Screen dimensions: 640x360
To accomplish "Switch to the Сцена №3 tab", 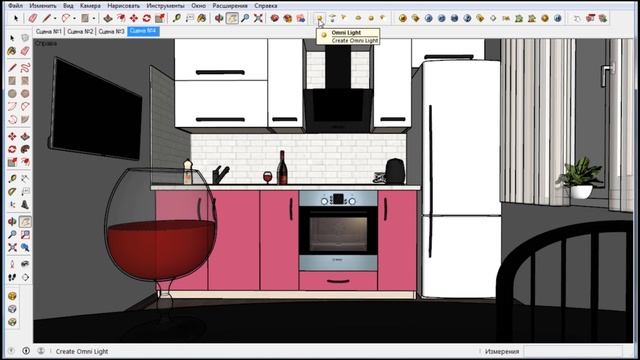I will tap(111, 31).
